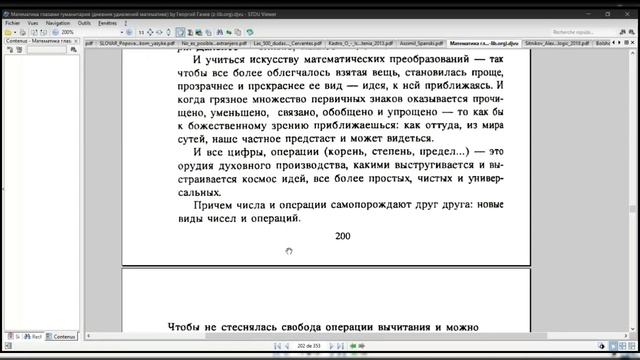Viewport: 640px width, 360px height.
Task: Set actual size 1:1 zoom
Action: [141, 32]
